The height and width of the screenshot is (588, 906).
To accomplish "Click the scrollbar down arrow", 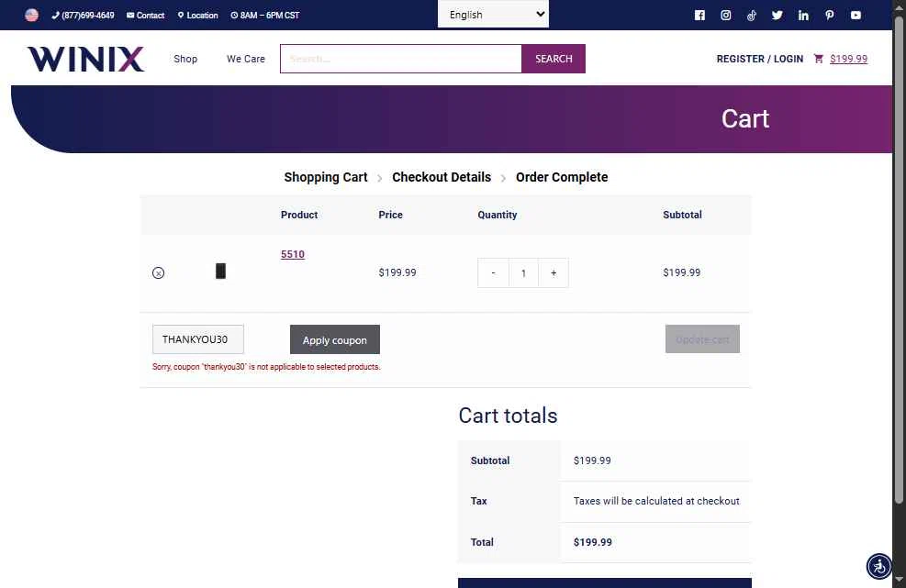I will click(x=899, y=580).
